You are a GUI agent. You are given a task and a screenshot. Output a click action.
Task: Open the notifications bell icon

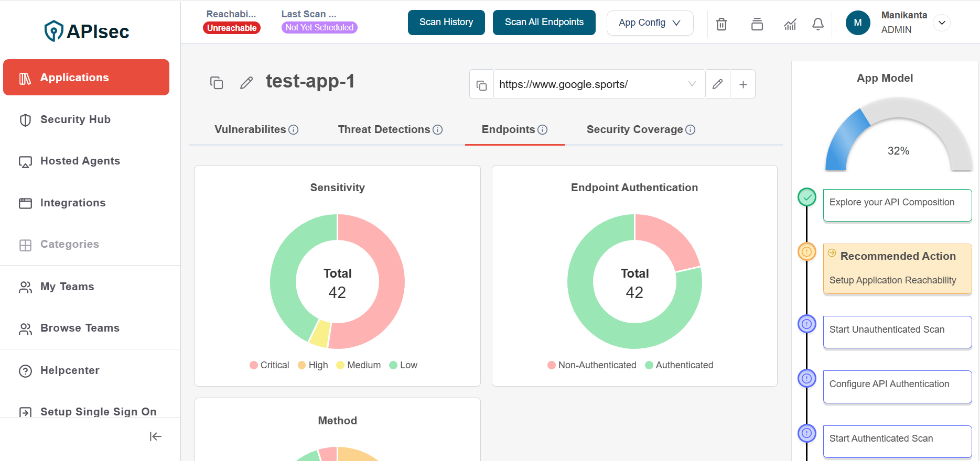coord(817,24)
